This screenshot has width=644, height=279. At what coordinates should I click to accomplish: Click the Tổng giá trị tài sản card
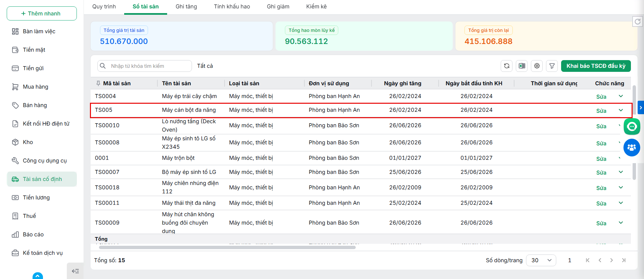(182, 36)
